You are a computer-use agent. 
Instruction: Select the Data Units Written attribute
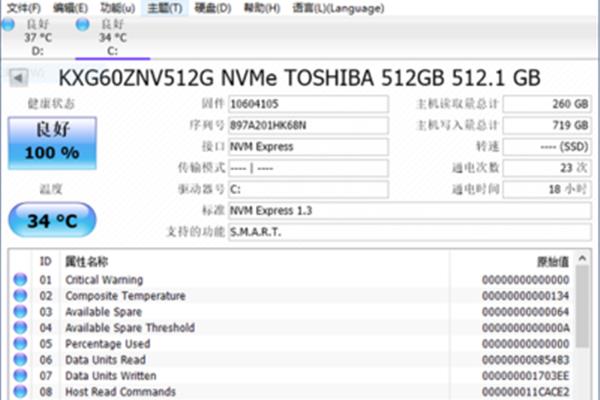(111, 376)
